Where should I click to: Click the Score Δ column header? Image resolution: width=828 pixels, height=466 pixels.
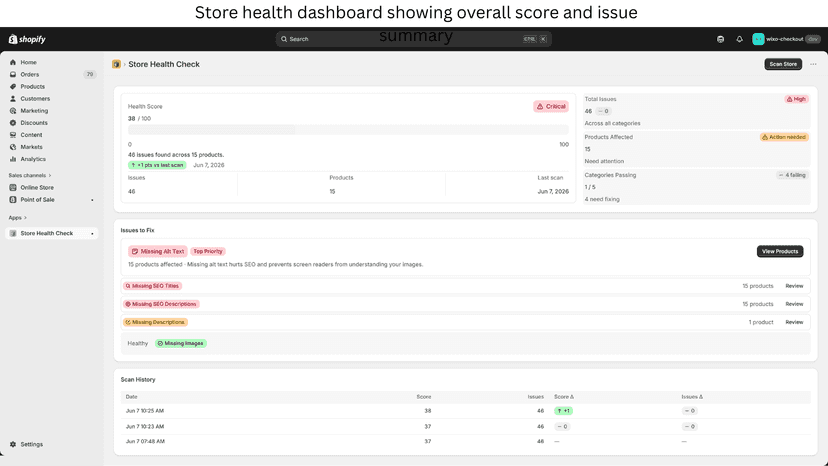pos(564,397)
